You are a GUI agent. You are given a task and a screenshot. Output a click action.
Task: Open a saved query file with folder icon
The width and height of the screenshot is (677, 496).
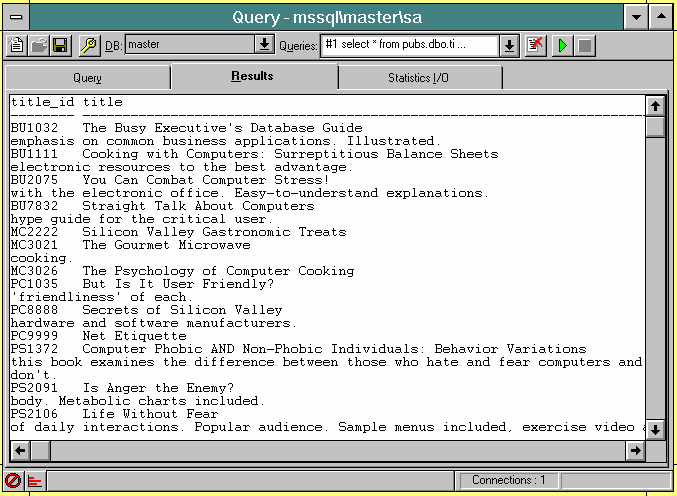point(38,45)
